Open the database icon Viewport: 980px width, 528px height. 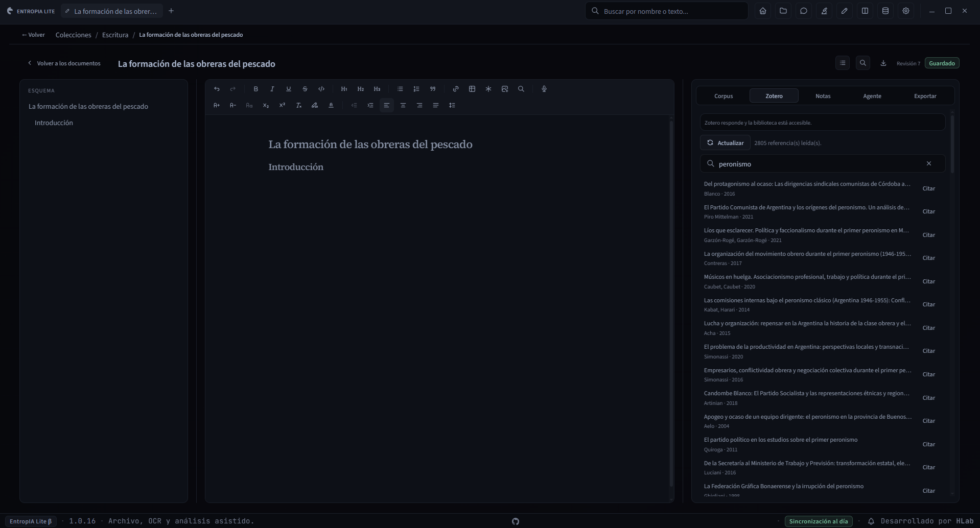[x=885, y=11]
